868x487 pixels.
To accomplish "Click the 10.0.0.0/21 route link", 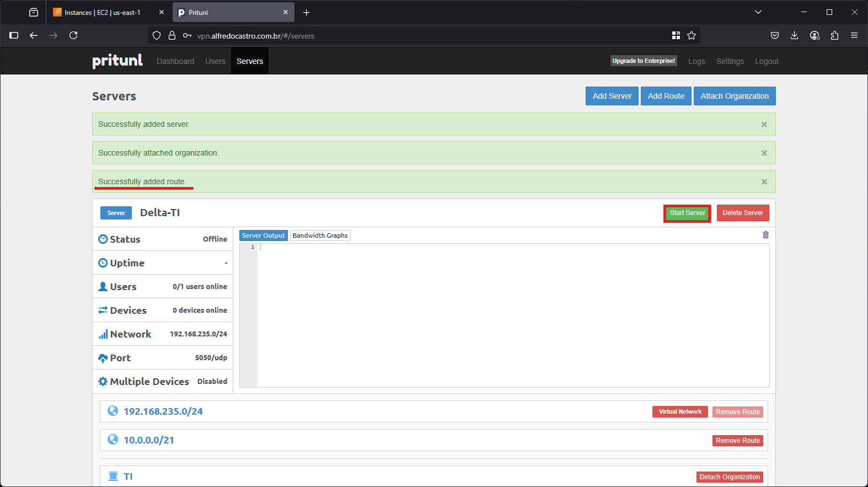I will (149, 440).
